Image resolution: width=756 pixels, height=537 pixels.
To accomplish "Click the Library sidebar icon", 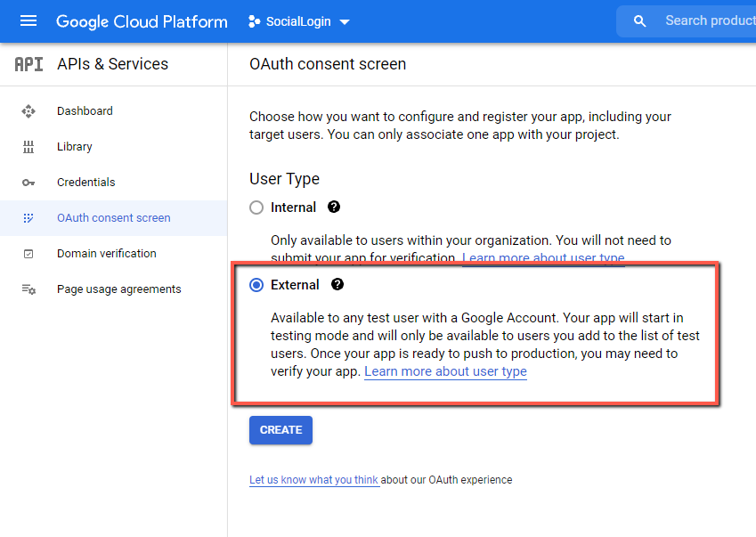I will (x=28, y=147).
